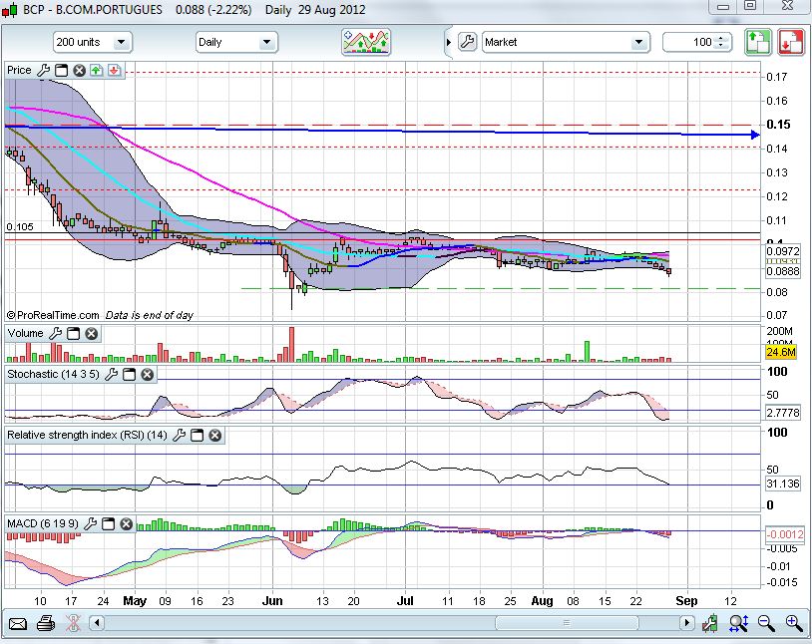Click the "Stochastic (14 3 5)" panel title
Screen dimensions: 812x644
click(53, 374)
